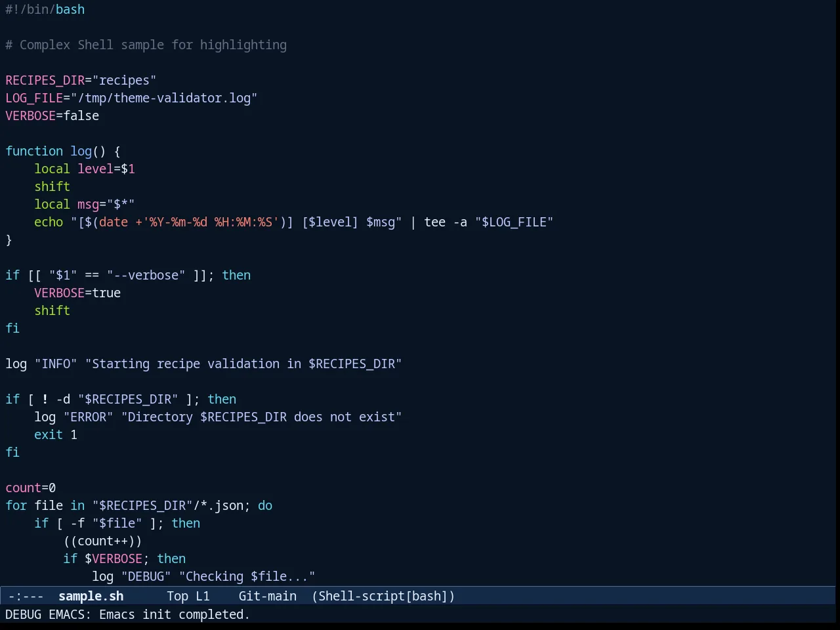Click the echo area message Emacs init completed

pyautogui.click(x=175, y=614)
